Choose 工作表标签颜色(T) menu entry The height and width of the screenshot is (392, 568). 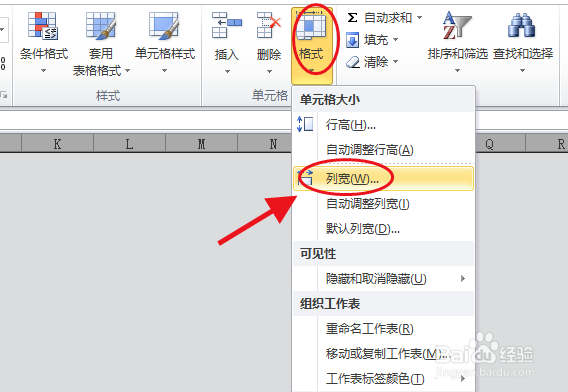[384, 379]
